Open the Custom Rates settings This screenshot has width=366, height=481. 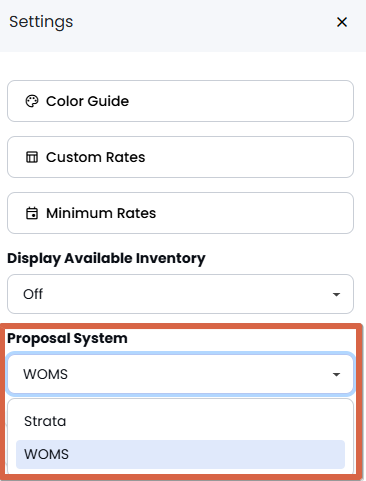[x=180, y=157]
